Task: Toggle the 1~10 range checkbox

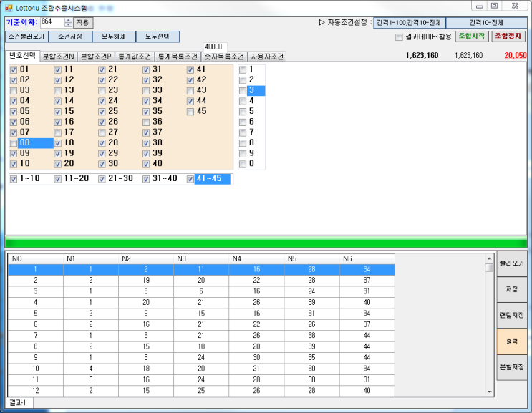Action: [14, 180]
